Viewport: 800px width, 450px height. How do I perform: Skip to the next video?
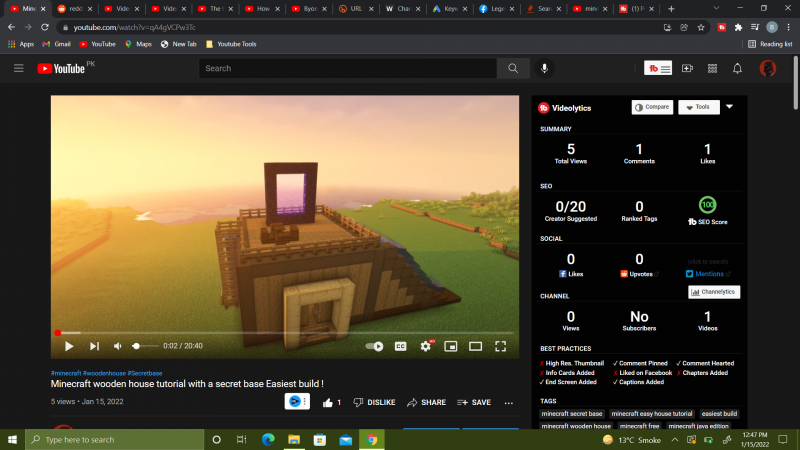click(x=94, y=346)
